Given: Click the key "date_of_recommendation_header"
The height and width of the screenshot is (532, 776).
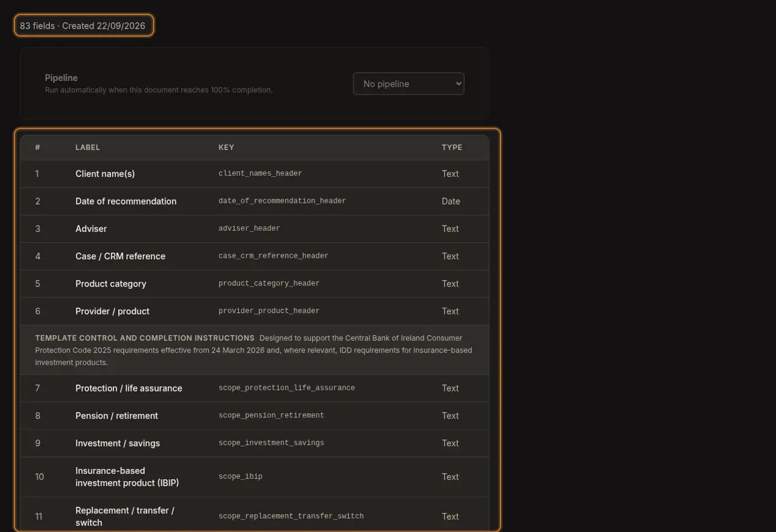Looking at the screenshot, I should pyautogui.click(x=282, y=202).
